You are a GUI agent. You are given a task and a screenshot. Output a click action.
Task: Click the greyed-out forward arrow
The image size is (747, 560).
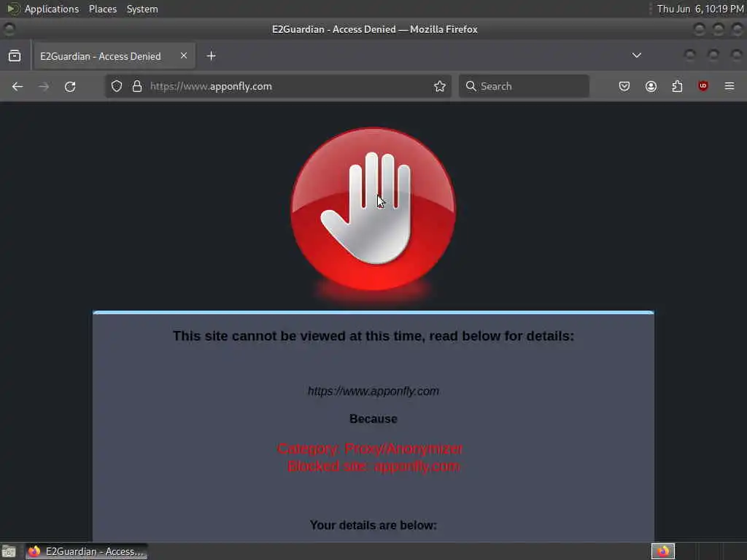(43, 86)
